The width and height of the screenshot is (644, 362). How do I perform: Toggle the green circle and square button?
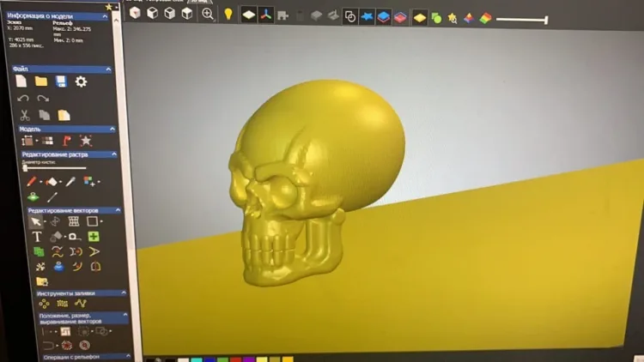point(436,18)
